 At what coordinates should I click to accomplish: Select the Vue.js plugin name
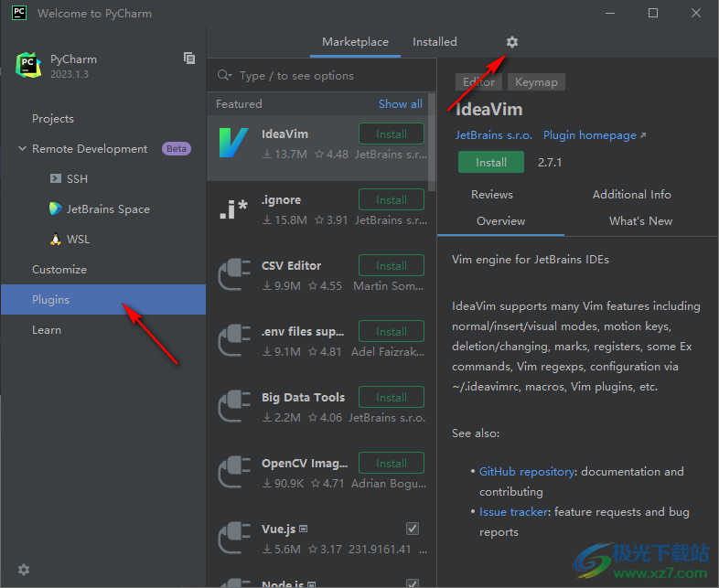tap(278, 529)
